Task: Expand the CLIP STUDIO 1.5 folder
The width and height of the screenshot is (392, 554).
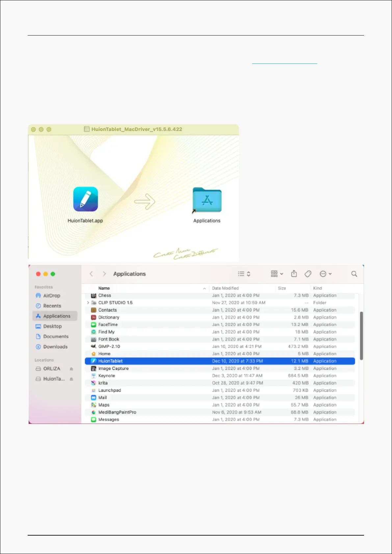Action: coord(88,303)
